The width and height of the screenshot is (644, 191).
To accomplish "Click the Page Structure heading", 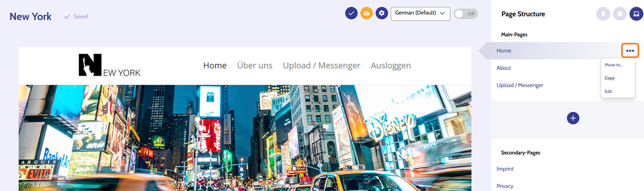I will pyautogui.click(x=523, y=14).
